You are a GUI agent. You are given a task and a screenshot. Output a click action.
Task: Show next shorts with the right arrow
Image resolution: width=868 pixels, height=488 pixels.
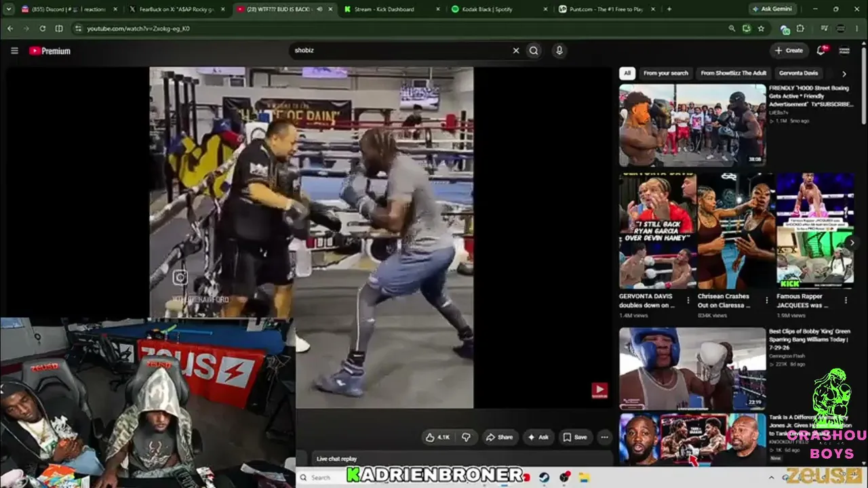tap(852, 242)
